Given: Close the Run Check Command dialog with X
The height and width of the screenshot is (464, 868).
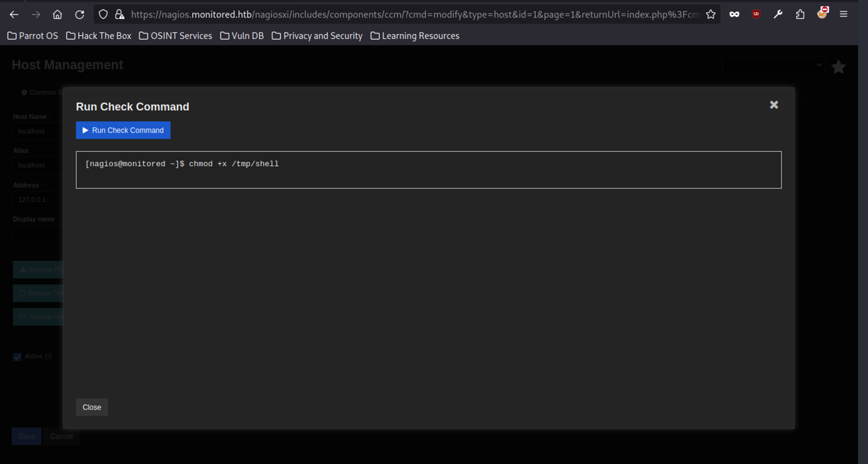Looking at the screenshot, I should pos(774,105).
